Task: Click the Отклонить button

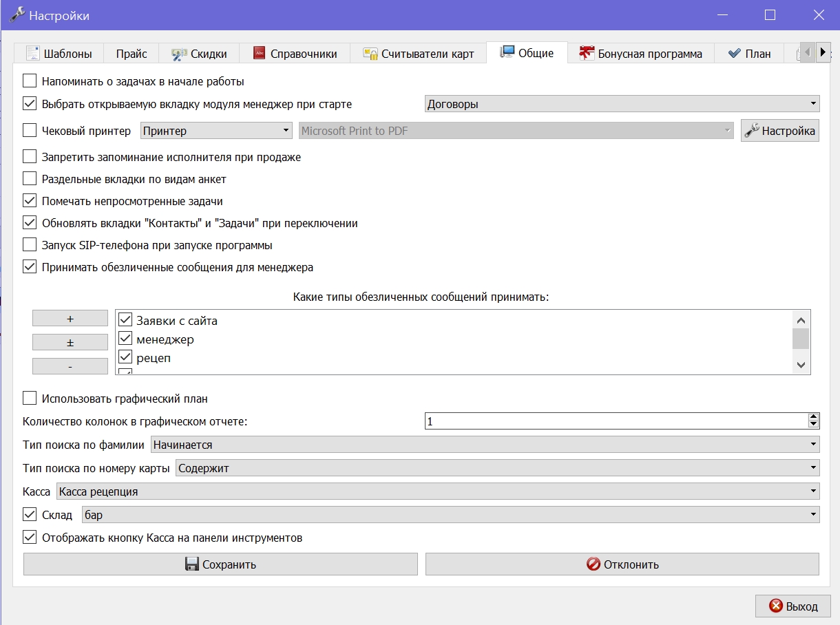Action: (622, 564)
